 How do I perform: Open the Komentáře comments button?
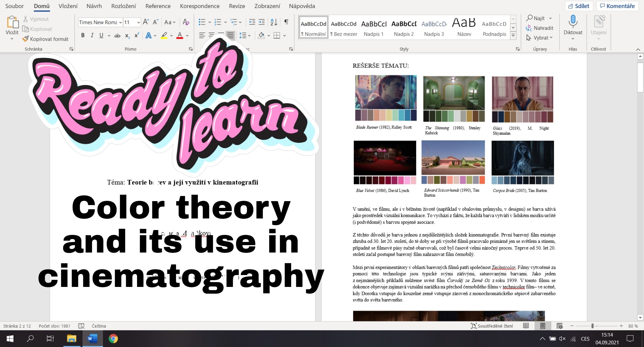[x=617, y=6]
